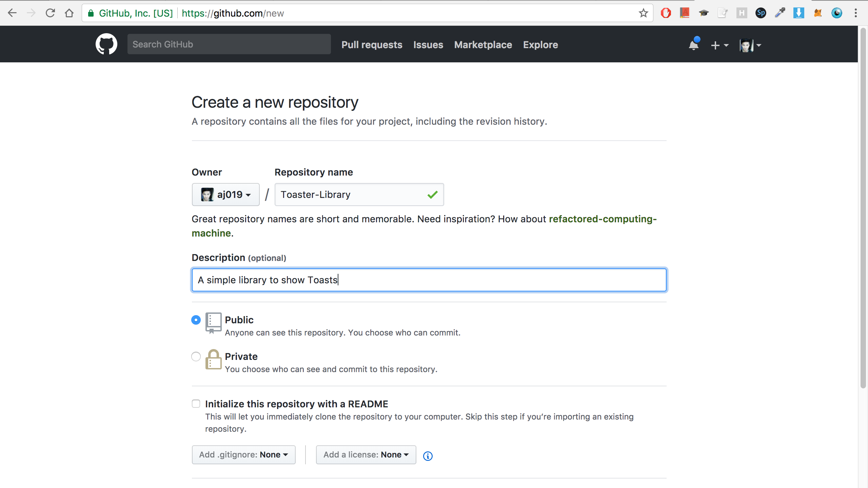Open the AdBlock extension
The height and width of the screenshot is (488, 868).
(x=666, y=13)
